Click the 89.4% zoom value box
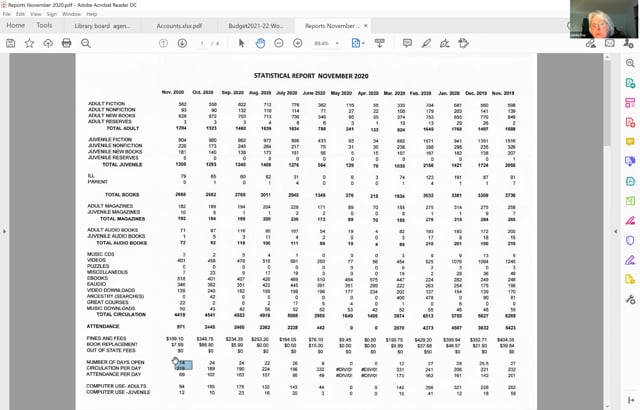This screenshot has width=640, height=410. coord(322,43)
